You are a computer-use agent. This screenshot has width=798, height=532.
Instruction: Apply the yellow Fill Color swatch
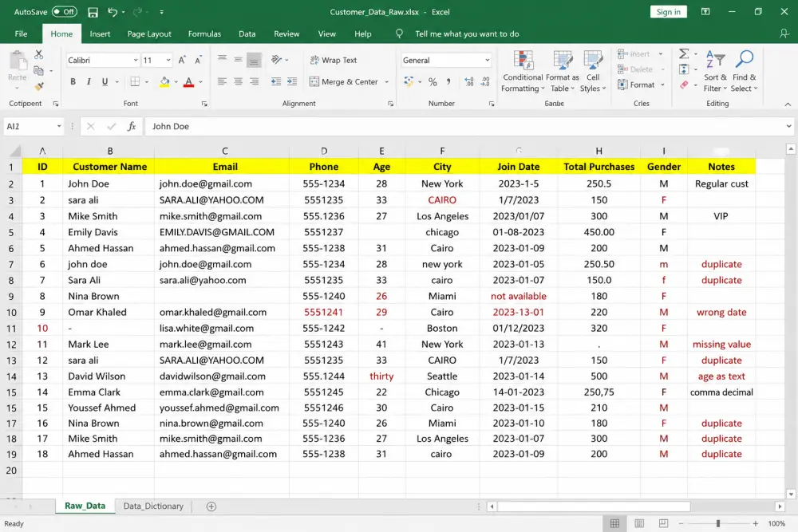click(x=164, y=81)
